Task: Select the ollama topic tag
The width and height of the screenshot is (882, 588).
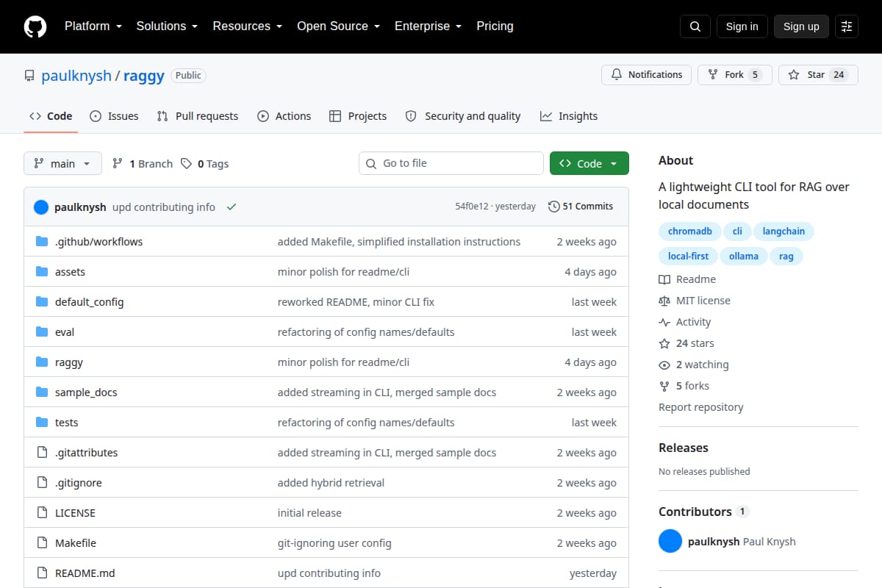Action: [x=744, y=257]
